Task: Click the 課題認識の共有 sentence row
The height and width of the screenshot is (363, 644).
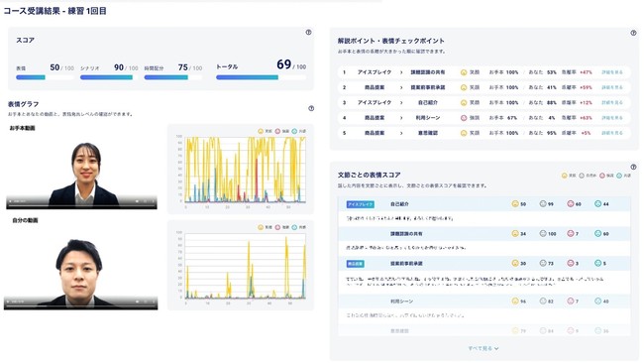Action: 484,233
